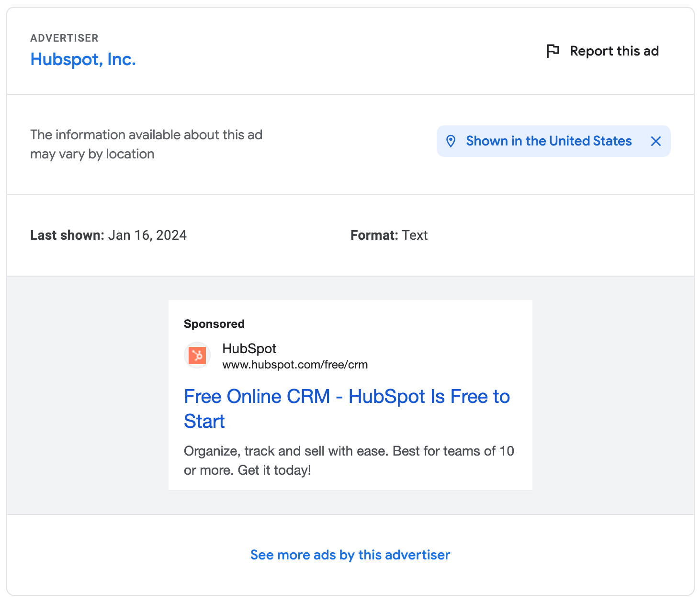Click the Sponsored label in the ad
700x602 pixels.
tap(214, 324)
